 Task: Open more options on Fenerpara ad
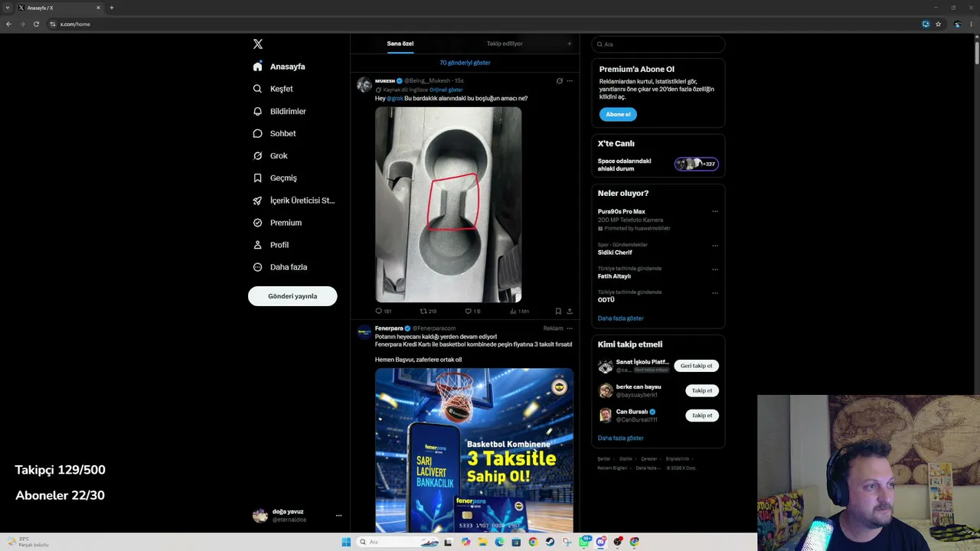coord(570,328)
